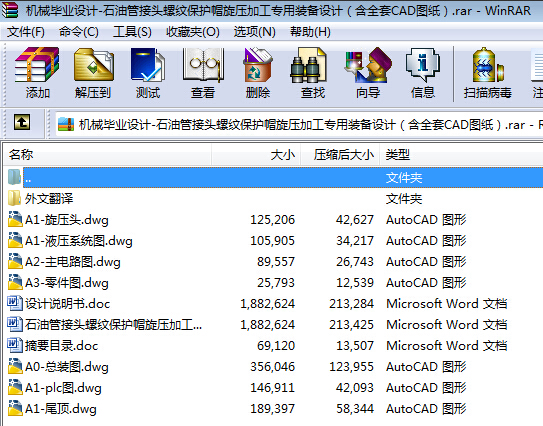Image resolution: width=543 pixels, height=426 pixels.
Task: Click the archive path address field
Action: tap(298, 124)
